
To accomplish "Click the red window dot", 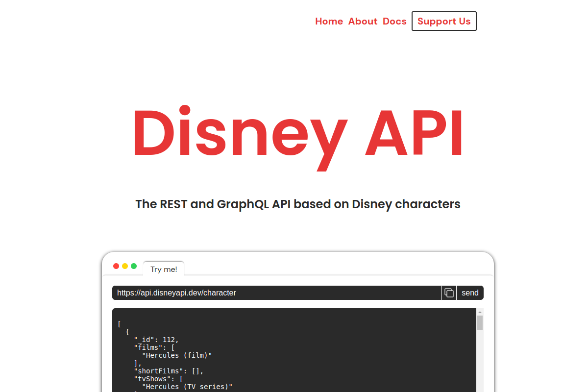I will click(116, 266).
